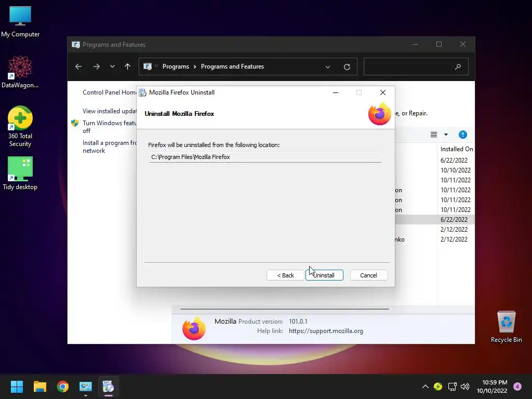Open the 360 Total Security shortcut

point(20,127)
